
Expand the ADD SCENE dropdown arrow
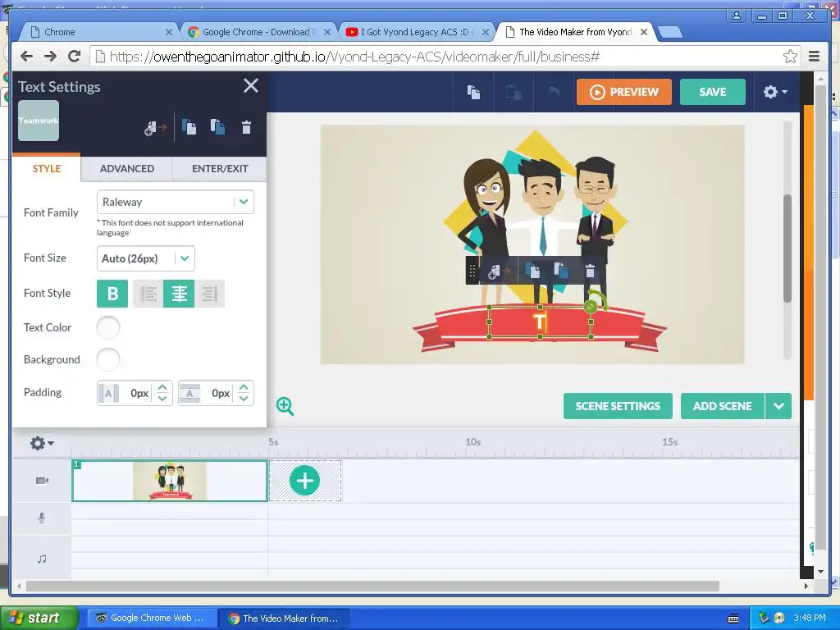778,406
